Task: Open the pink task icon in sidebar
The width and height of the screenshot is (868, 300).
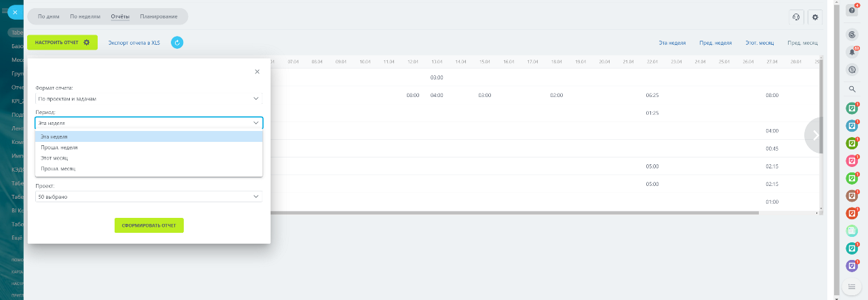Action: pyautogui.click(x=852, y=161)
